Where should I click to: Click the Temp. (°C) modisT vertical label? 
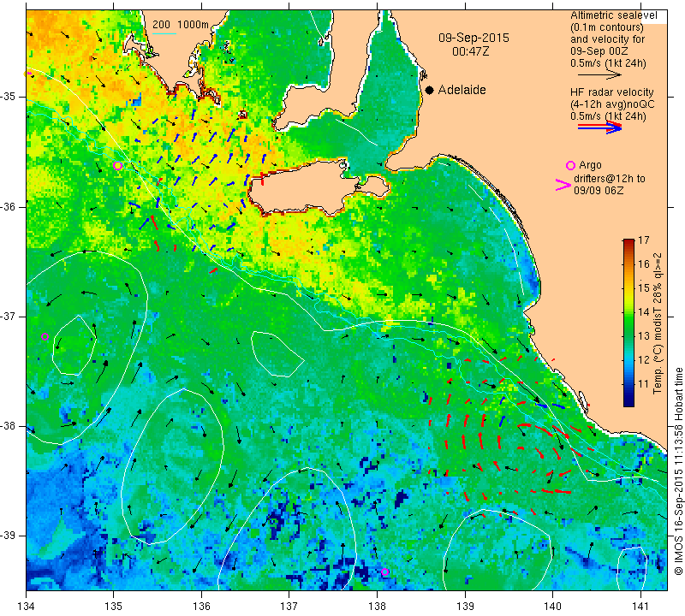(x=658, y=323)
